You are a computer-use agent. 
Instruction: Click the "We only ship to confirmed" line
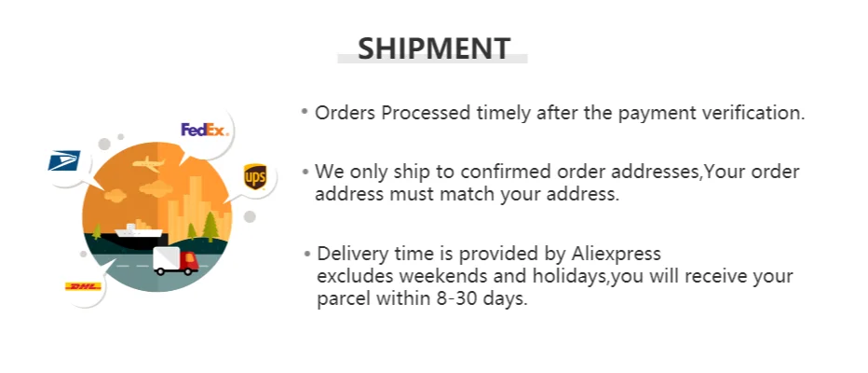point(556,172)
